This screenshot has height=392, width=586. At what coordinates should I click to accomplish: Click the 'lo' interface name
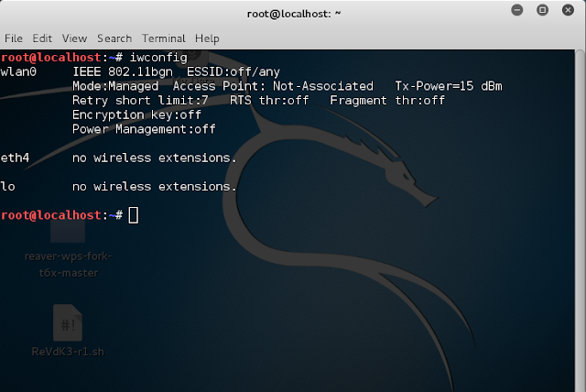(8, 187)
